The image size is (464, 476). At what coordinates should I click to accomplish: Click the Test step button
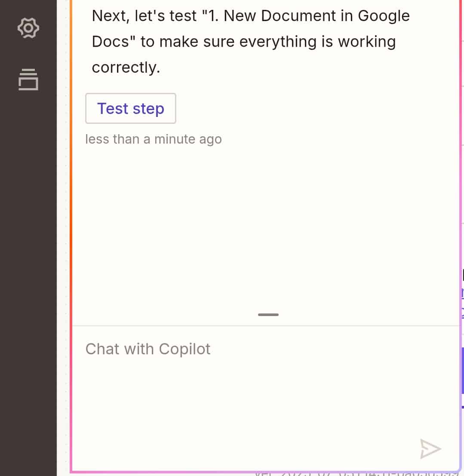coord(131,108)
